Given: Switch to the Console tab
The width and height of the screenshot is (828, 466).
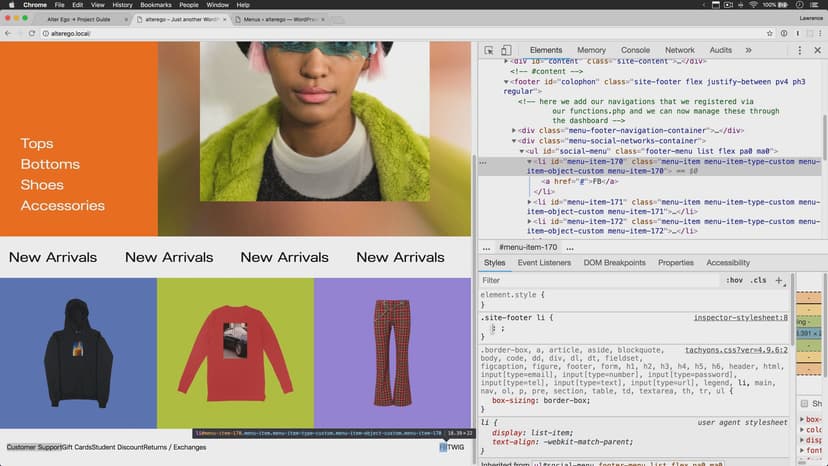Looking at the screenshot, I should click(x=635, y=50).
